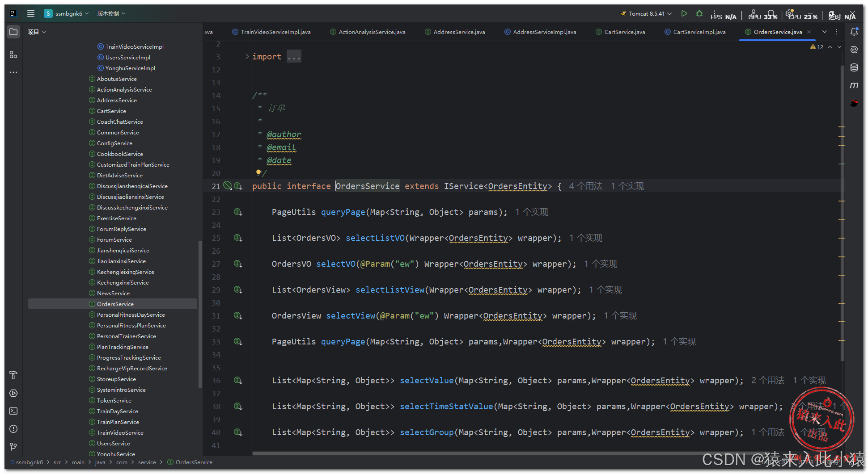Open the Project tool window folder icon
Screen dimensions: 868x474
[13, 32]
